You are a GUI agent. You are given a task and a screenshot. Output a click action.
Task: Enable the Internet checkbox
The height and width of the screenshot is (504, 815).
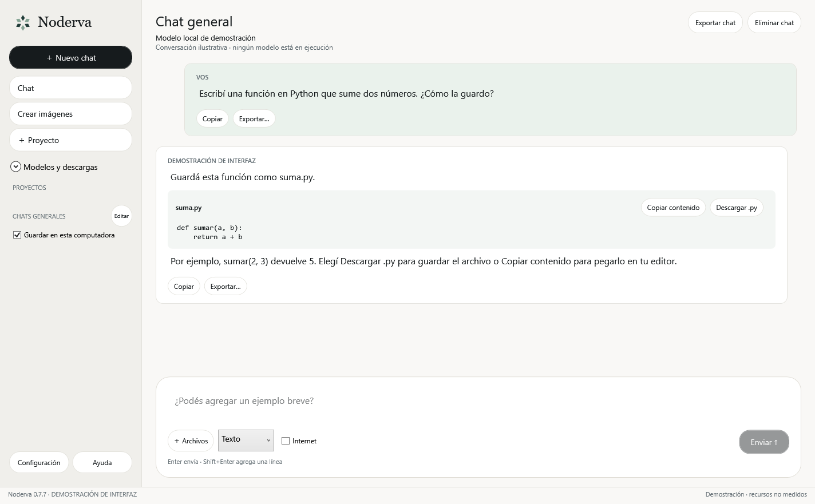click(286, 441)
